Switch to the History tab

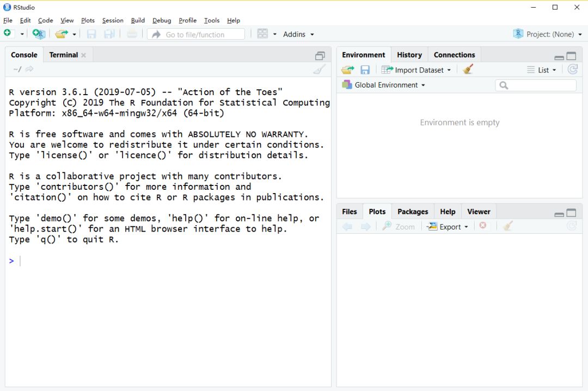(x=409, y=55)
